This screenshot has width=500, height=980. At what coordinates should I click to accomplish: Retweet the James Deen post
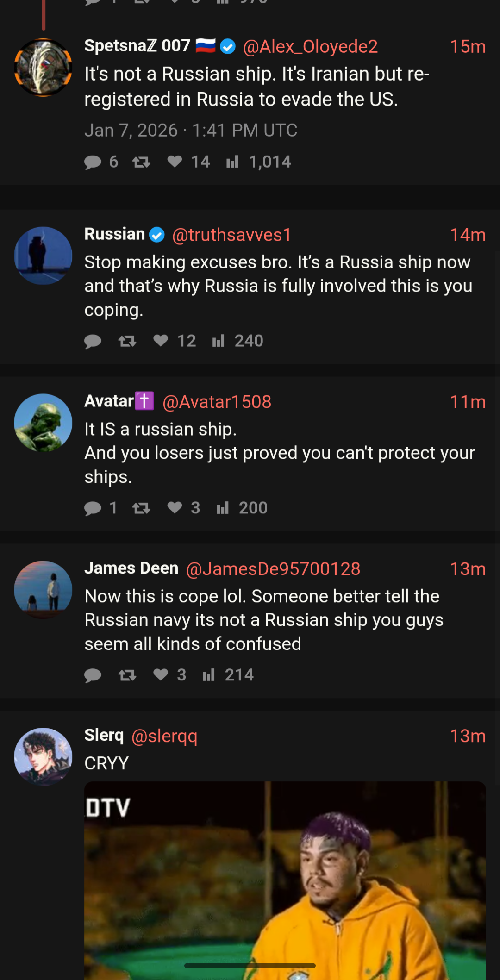(x=127, y=675)
